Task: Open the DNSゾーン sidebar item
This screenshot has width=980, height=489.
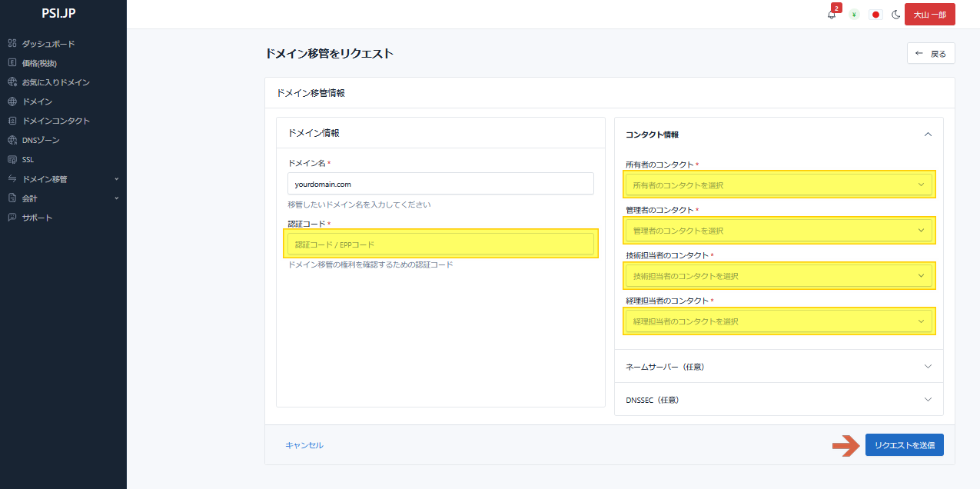Action: tap(41, 141)
